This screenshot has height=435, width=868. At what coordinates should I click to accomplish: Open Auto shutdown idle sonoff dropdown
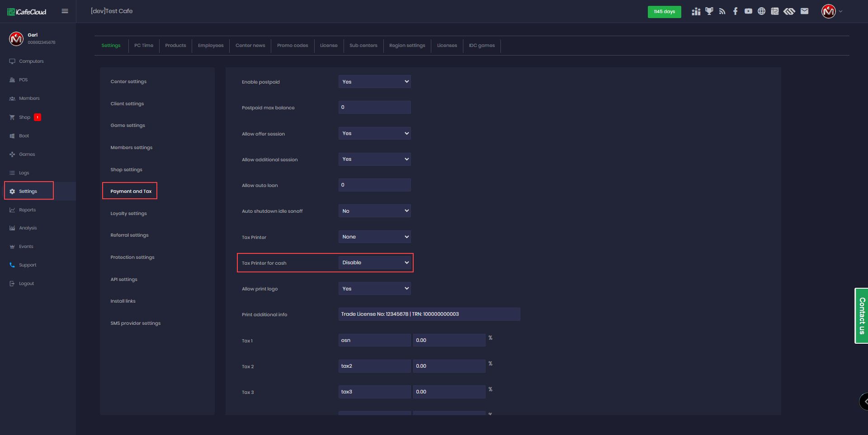[x=374, y=211]
